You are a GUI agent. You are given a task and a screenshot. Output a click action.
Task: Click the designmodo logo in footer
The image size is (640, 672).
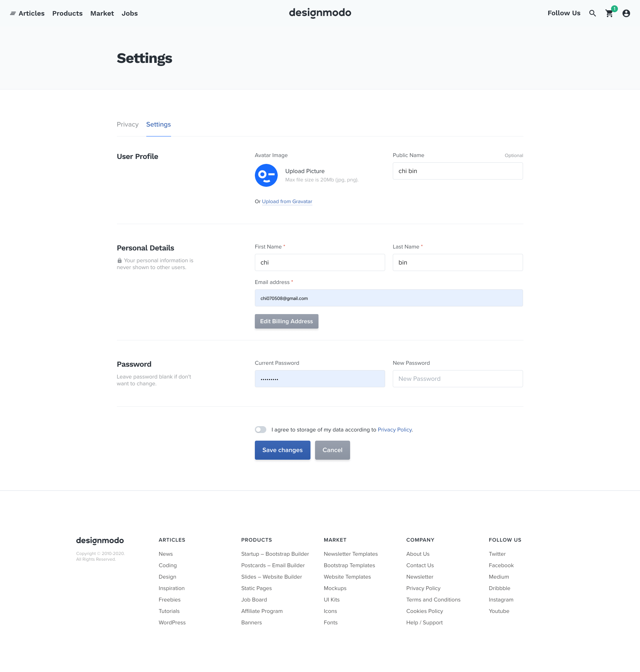coord(100,540)
